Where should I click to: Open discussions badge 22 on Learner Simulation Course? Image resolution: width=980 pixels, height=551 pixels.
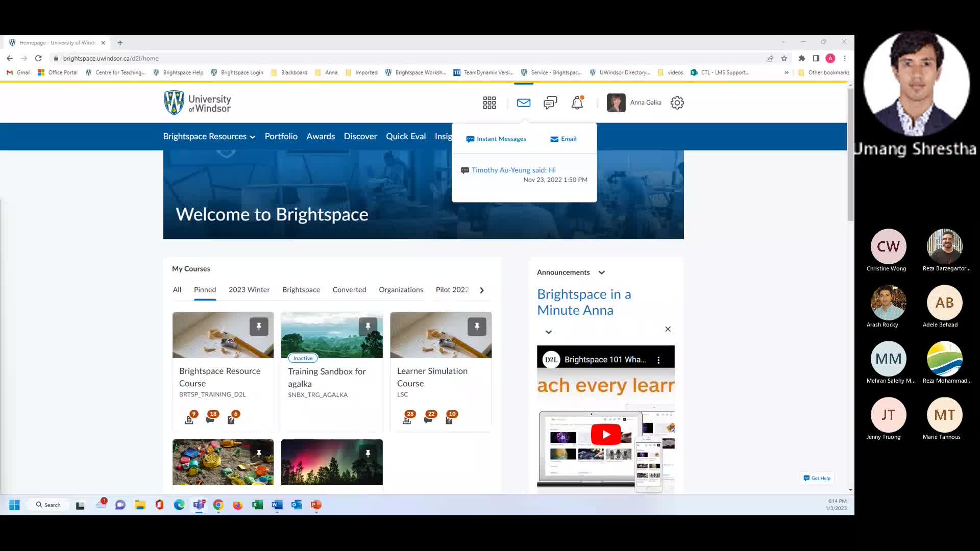(429, 417)
